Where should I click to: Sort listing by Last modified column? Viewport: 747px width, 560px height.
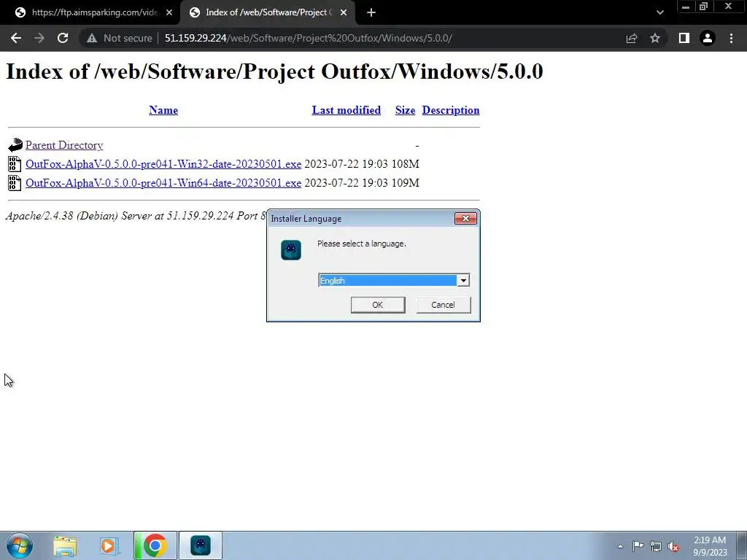point(347,110)
